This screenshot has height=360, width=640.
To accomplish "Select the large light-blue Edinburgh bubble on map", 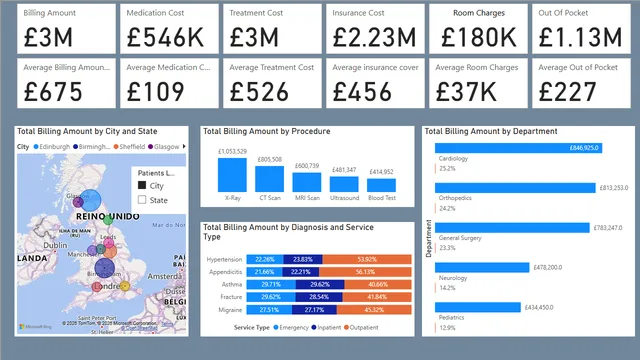I will coord(91,200).
